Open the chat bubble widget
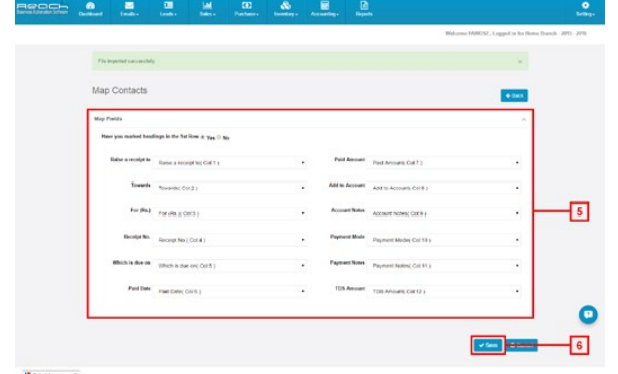 pos(588,314)
